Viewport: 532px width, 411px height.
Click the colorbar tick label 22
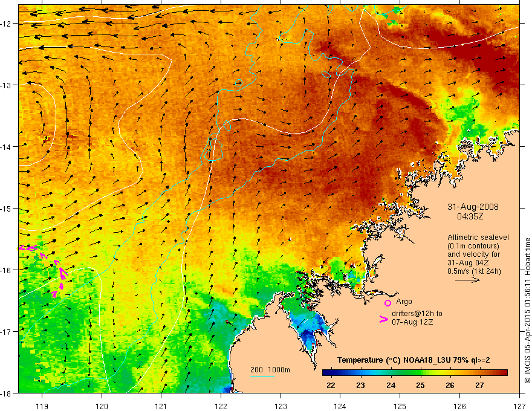(331, 386)
